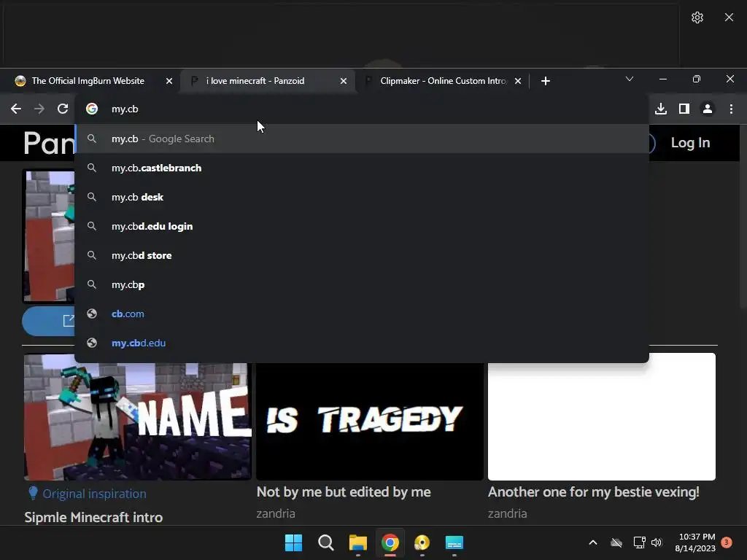
Task: Open volume speaker tray icon
Action: coord(657,542)
